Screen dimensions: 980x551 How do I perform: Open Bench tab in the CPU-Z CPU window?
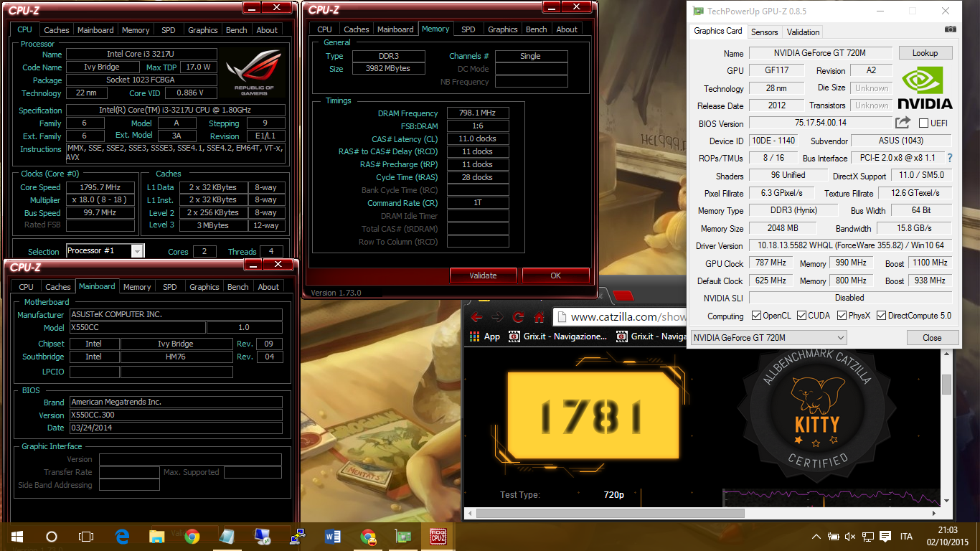[x=237, y=30]
